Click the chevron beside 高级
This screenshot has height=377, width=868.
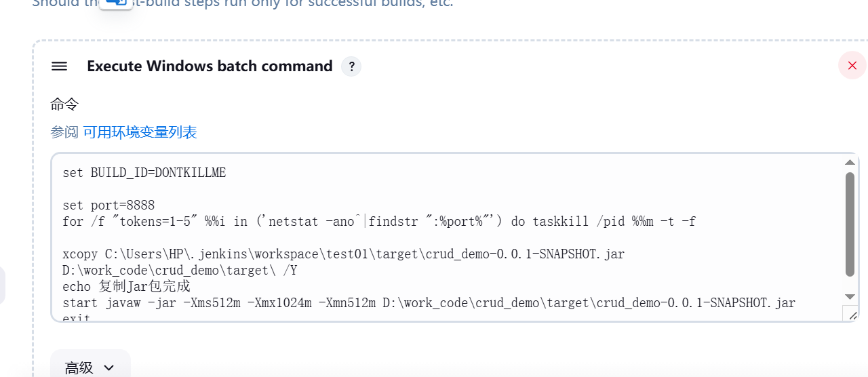(x=109, y=368)
